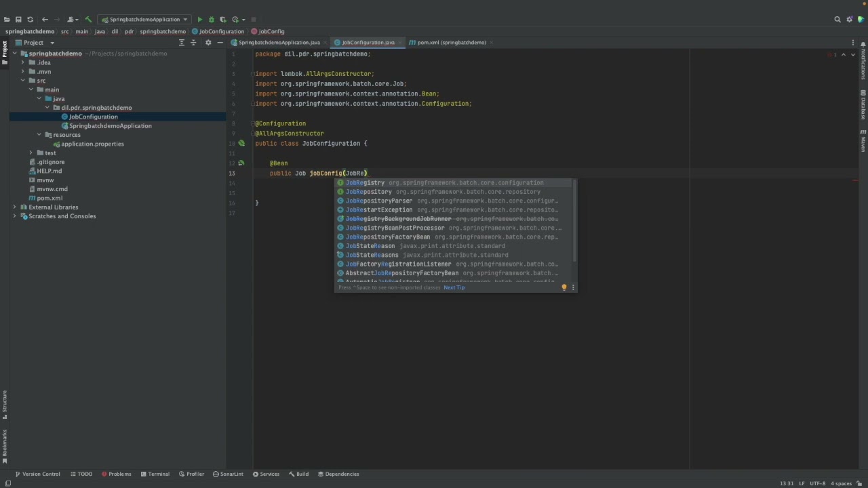Open Problems tool window

116,474
